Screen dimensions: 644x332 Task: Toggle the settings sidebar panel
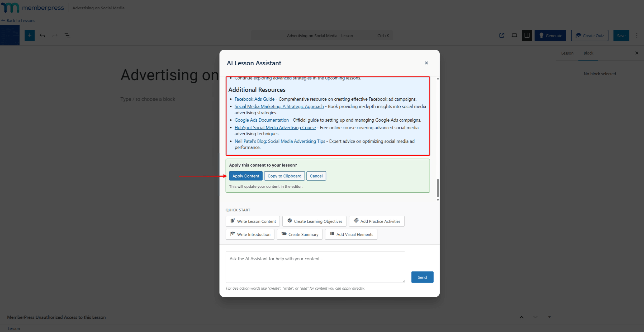coord(527,35)
